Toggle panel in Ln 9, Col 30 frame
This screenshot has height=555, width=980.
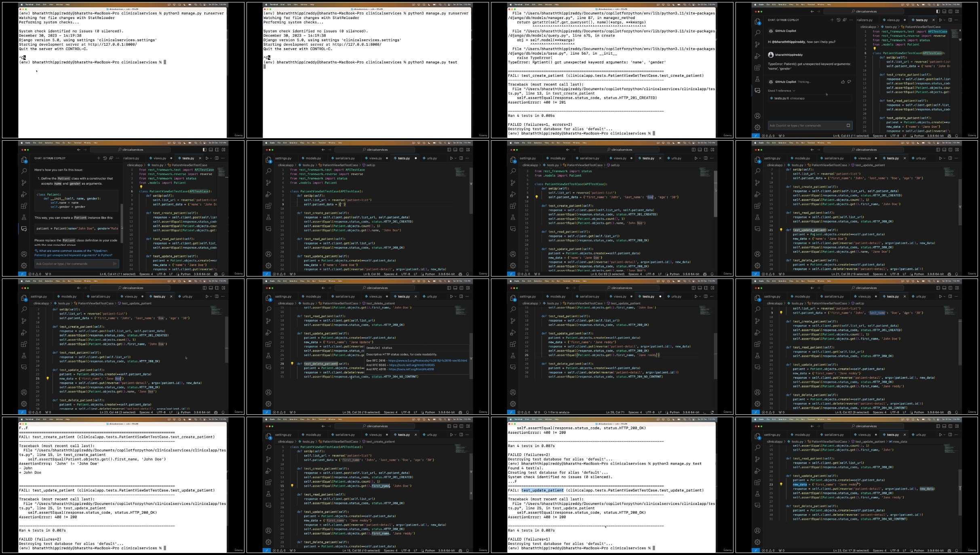coord(455,150)
